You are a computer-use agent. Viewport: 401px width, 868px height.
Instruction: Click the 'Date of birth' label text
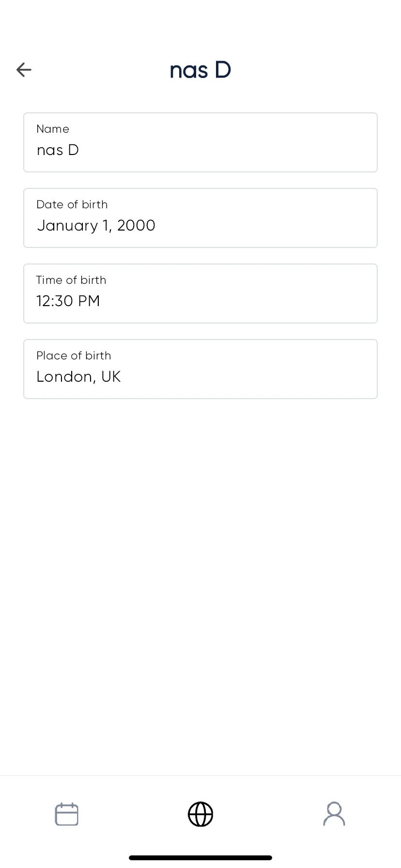72,204
